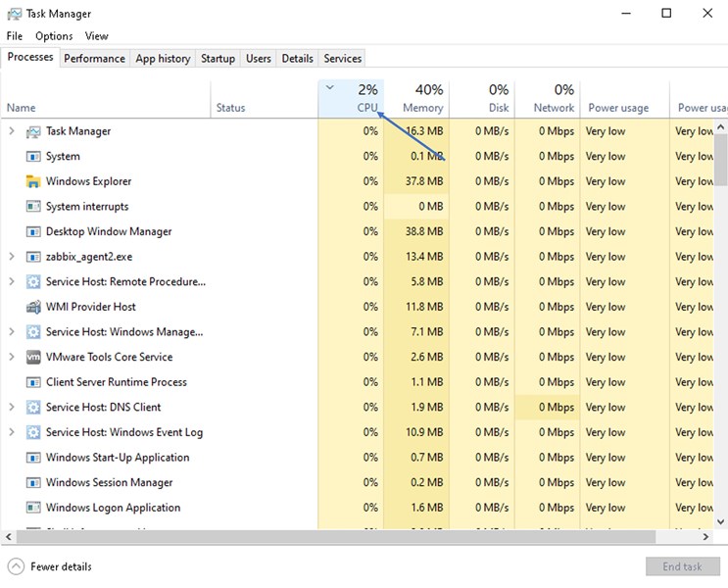
Task: Click the Desktop Window Manager icon
Action: pyautogui.click(x=33, y=231)
